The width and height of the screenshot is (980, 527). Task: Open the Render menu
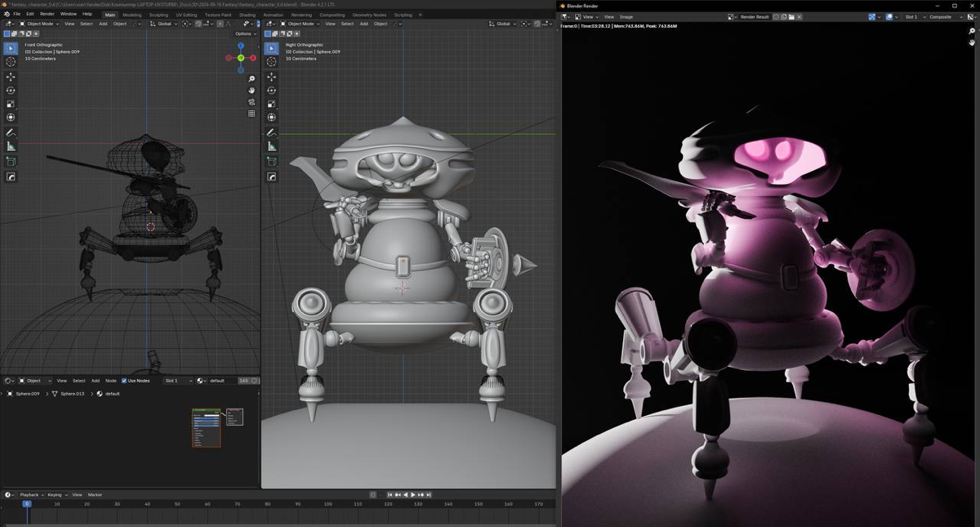pos(47,14)
